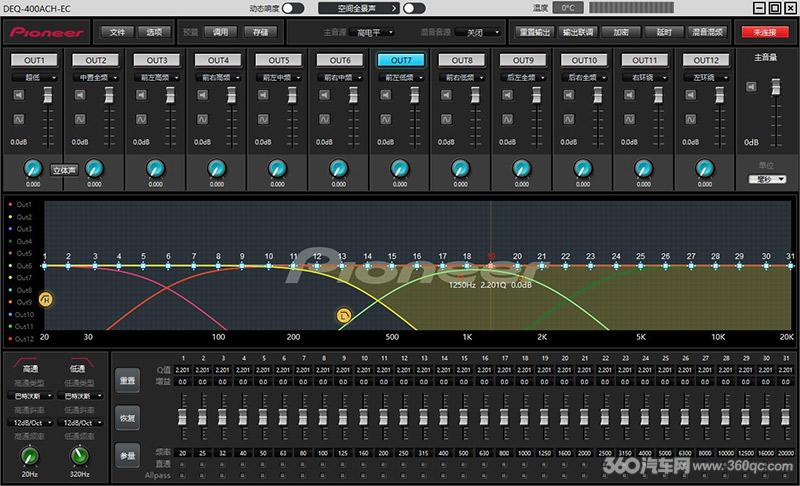This screenshot has height=486, width=800.
Task: Click the 存储 (save preset) button
Action: (x=260, y=32)
